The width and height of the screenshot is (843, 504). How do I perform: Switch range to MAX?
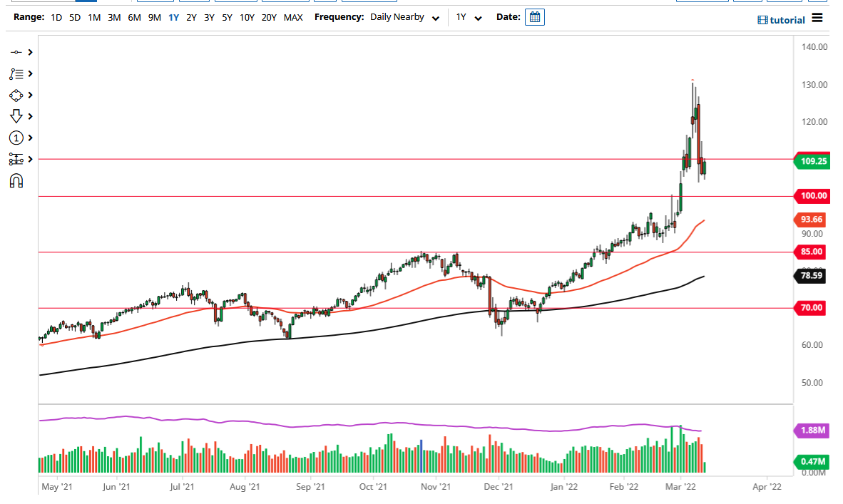[294, 17]
